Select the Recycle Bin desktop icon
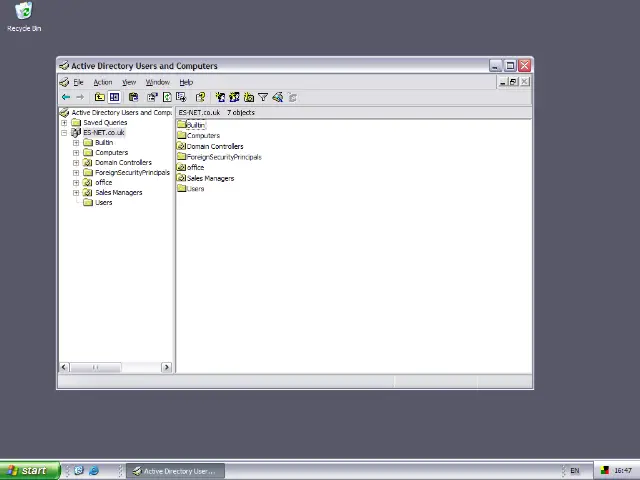The width and height of the screenshot is (640, 480). [24, 17]
